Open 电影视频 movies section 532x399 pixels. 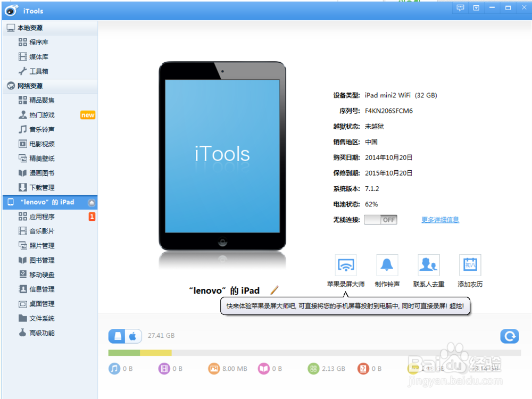[41, 144]
